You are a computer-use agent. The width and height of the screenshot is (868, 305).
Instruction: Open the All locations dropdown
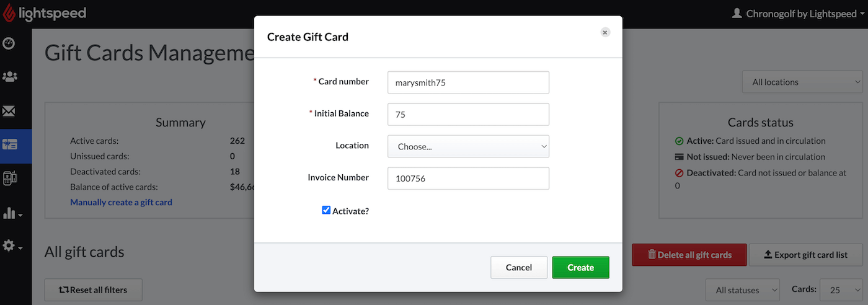pyautogui.click(x=802, y=82)
